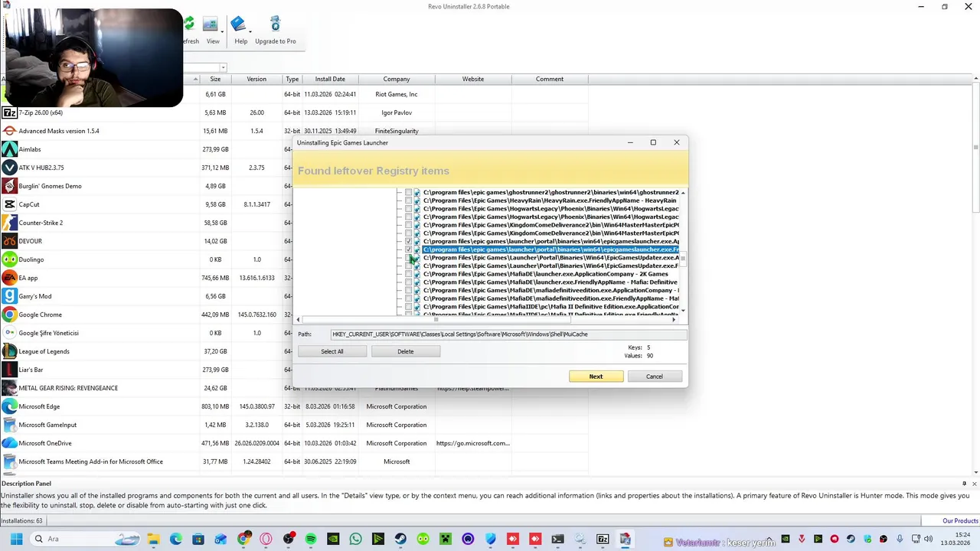The image size is (980, 551).
Task: Click the Next button
Action: coord(596,377)
